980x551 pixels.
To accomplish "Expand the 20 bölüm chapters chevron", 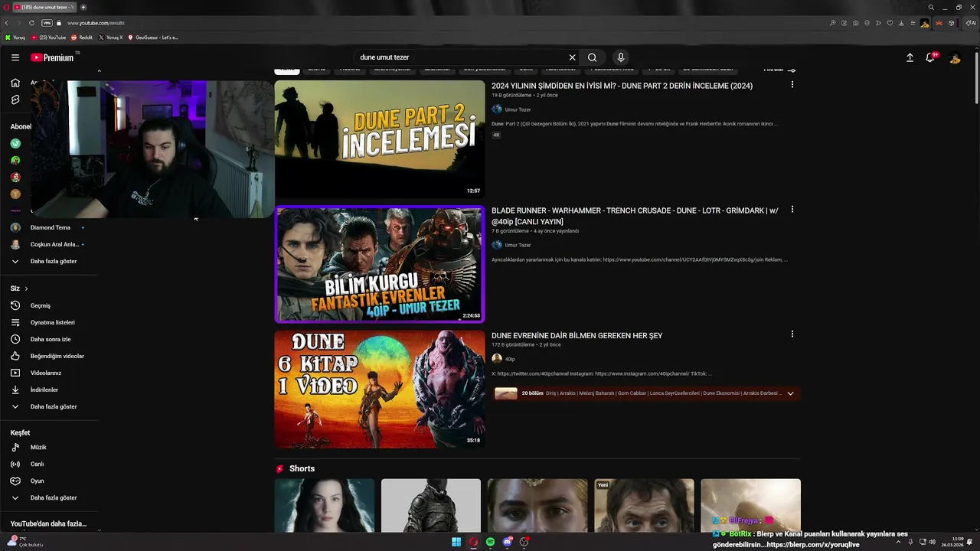I will 790,393.
